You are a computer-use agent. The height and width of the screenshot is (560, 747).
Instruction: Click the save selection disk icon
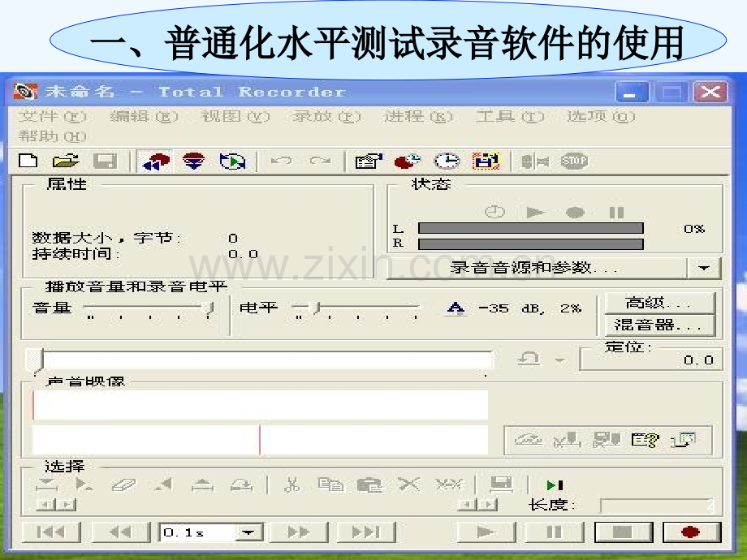[x=501, y=485]
